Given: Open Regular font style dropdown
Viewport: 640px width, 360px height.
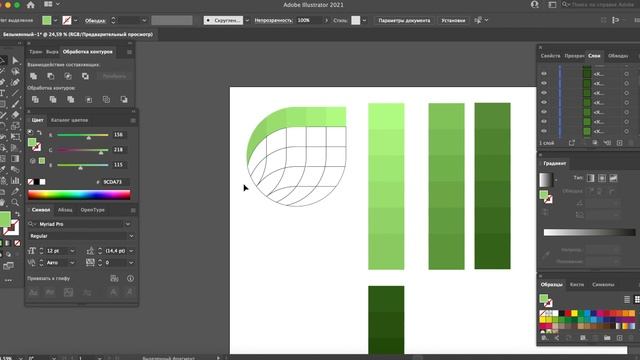Looking at the screenshot, I should 131,236.
